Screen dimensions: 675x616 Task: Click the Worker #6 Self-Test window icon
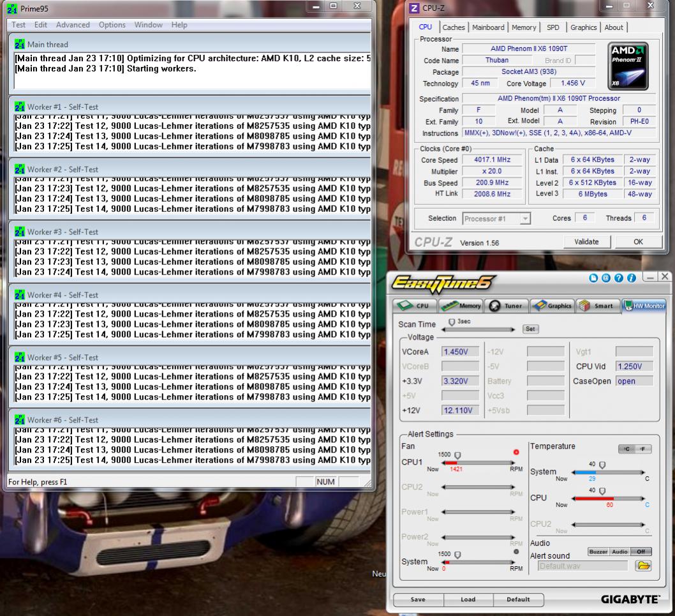point(19,419)
